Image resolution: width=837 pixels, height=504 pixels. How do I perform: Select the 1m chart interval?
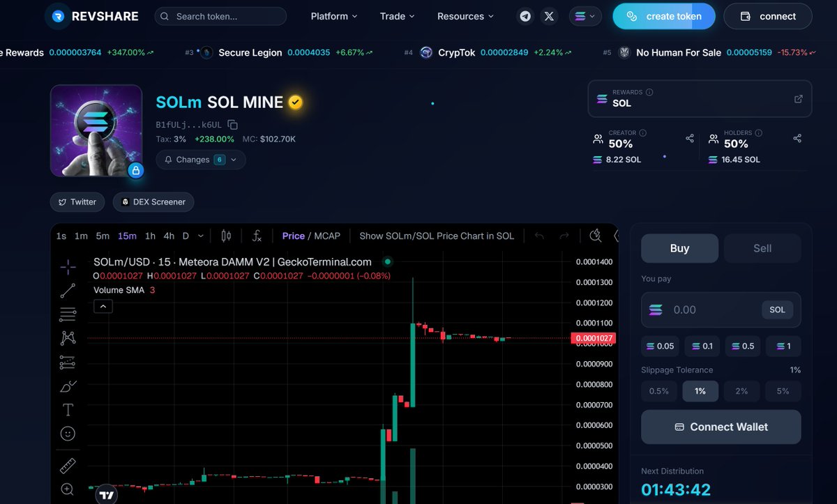pyautogui.click(x=81, y=236)
